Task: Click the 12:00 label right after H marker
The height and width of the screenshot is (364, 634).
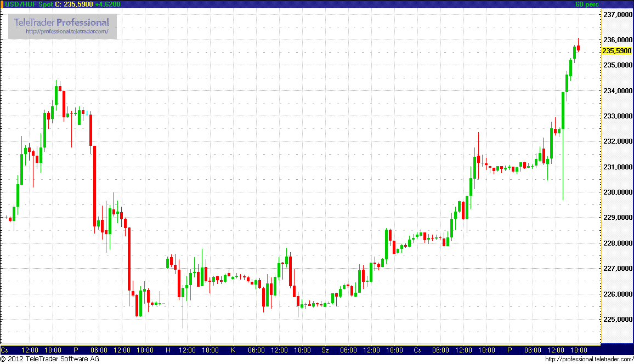Action: 187,350
